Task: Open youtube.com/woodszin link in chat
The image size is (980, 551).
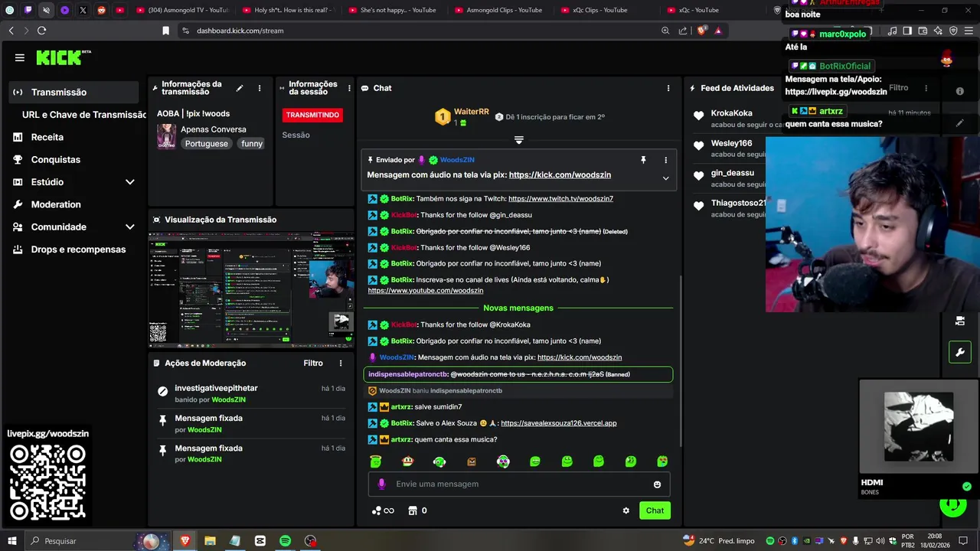Action: (x=426, y=291)
